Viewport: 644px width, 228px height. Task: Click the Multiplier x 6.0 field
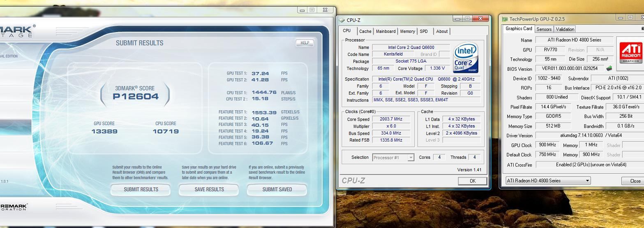click(x=391, y=126)
